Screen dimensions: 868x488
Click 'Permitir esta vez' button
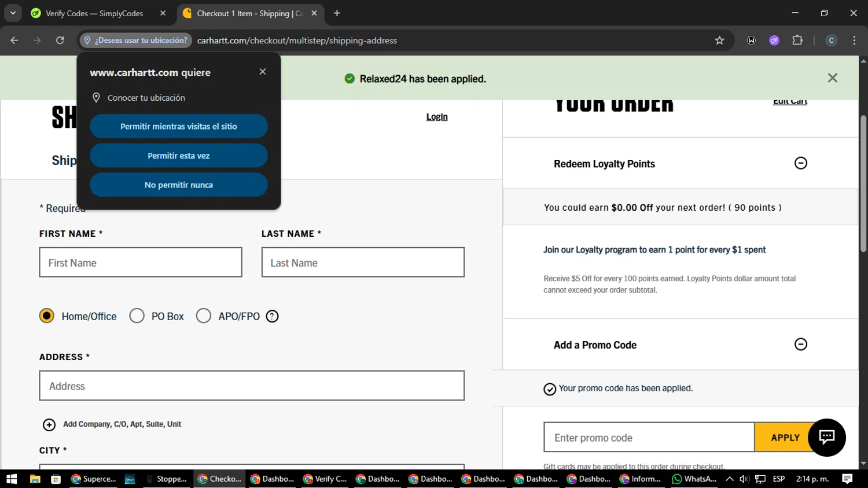[179, 156]
